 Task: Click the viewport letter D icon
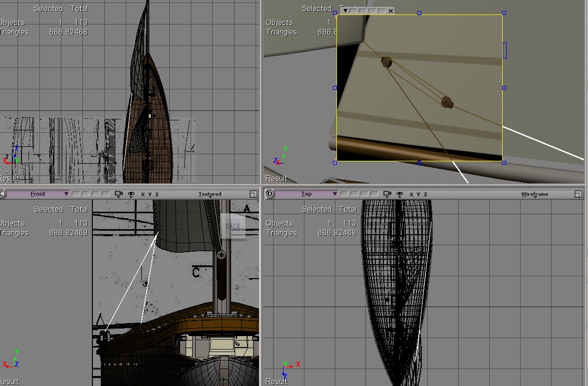(x=270, y=194)
